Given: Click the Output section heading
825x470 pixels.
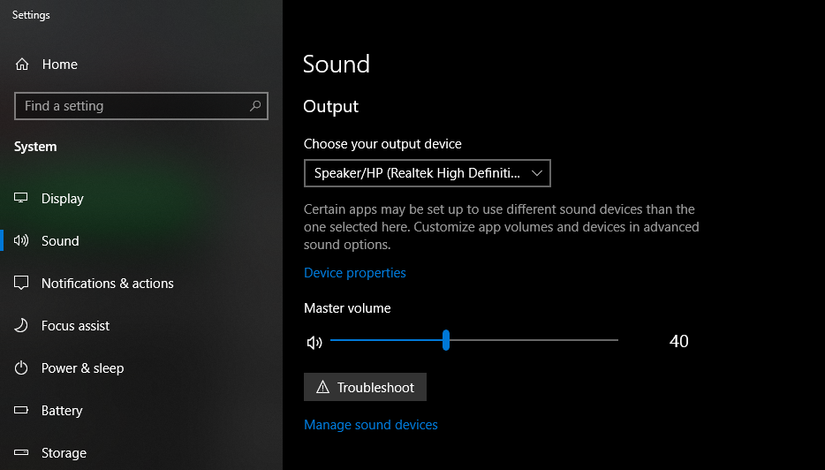Looking at the screenshot, I should point(331,106).
